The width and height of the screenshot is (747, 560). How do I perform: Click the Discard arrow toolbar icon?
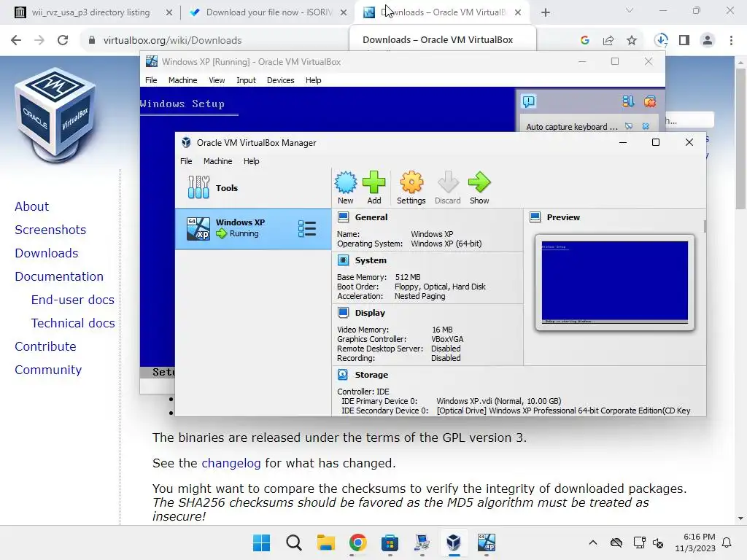click(447, 188)
